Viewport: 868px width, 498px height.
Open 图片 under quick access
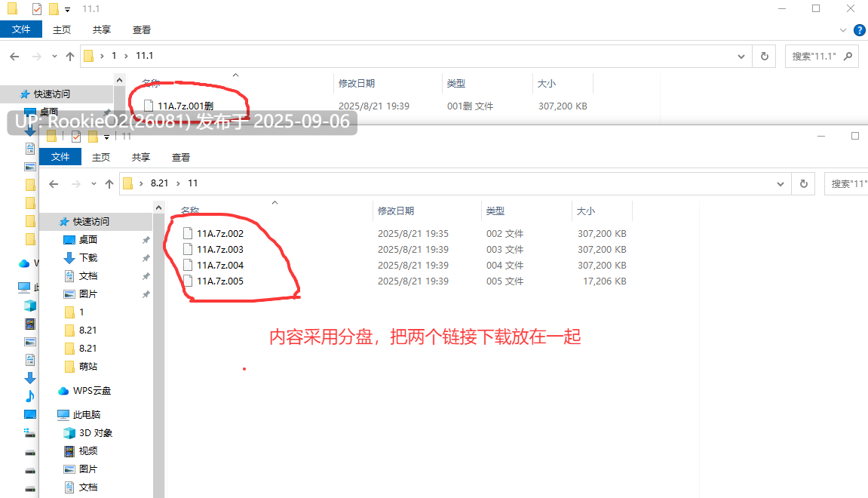88,294
